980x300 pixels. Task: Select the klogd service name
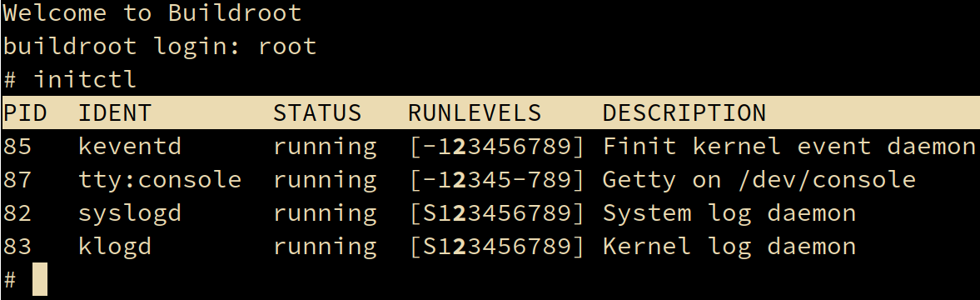[x=115, y=247]
